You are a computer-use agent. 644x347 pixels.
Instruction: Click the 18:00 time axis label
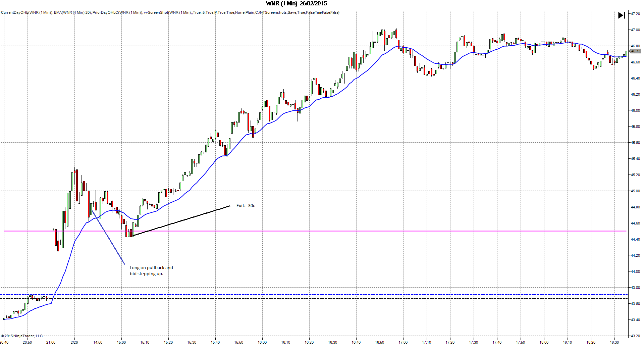click(544, 342)
